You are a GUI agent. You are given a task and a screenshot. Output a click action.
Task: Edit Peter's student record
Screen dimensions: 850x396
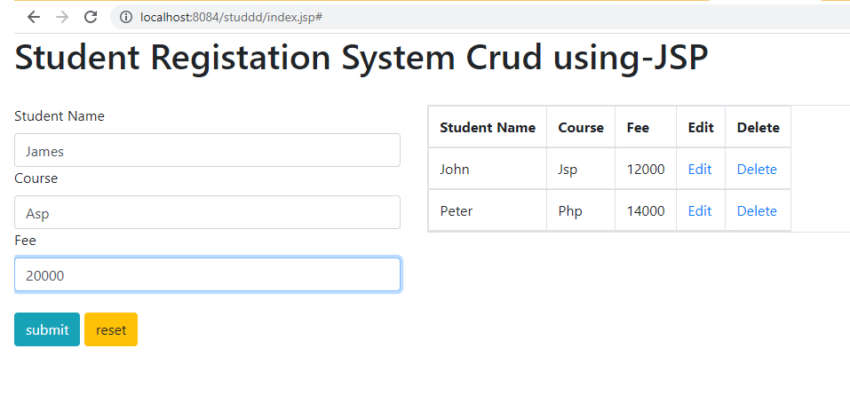pos(699,211)
